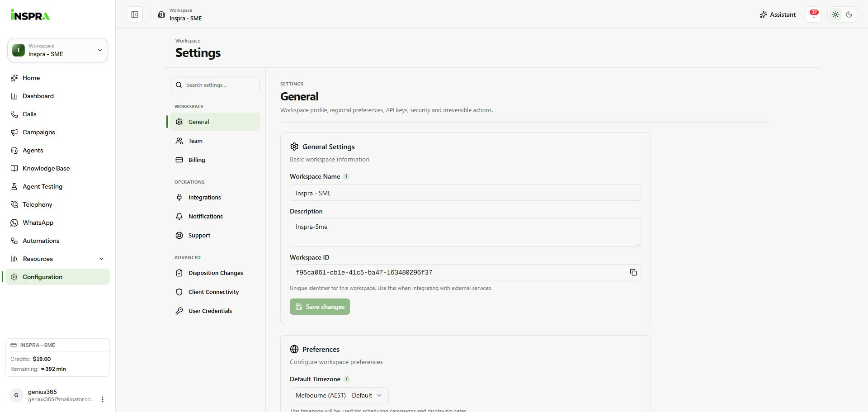The image size is (868, 412).
Task: Switch to dark theme moon icon
Action: 849,14
